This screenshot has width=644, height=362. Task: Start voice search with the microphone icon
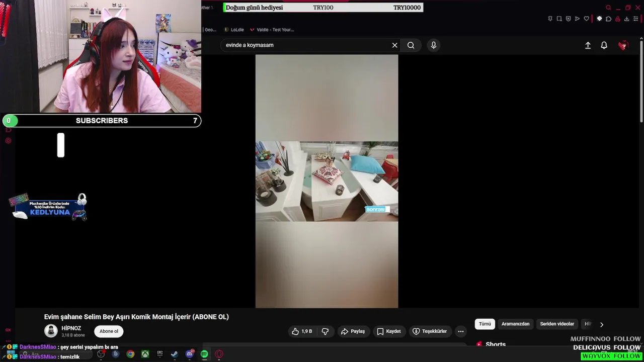click(x=434, y=45)
